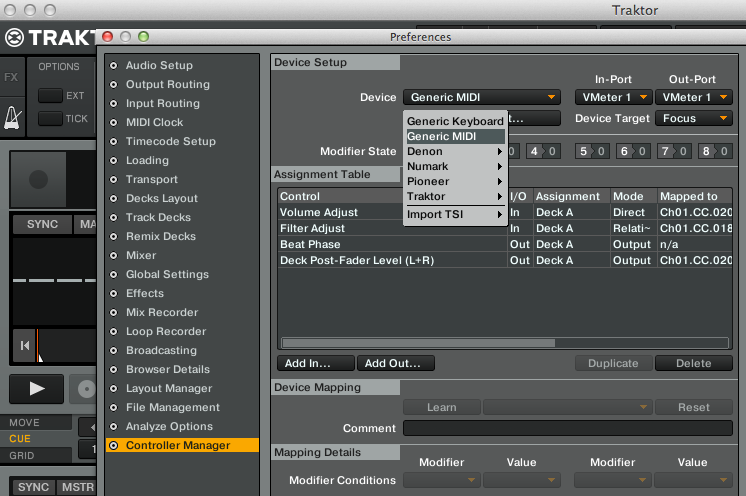Click the Duplicate button
Image resolution: width=746 pixels, height=496 pixels.
pos(613,363)
